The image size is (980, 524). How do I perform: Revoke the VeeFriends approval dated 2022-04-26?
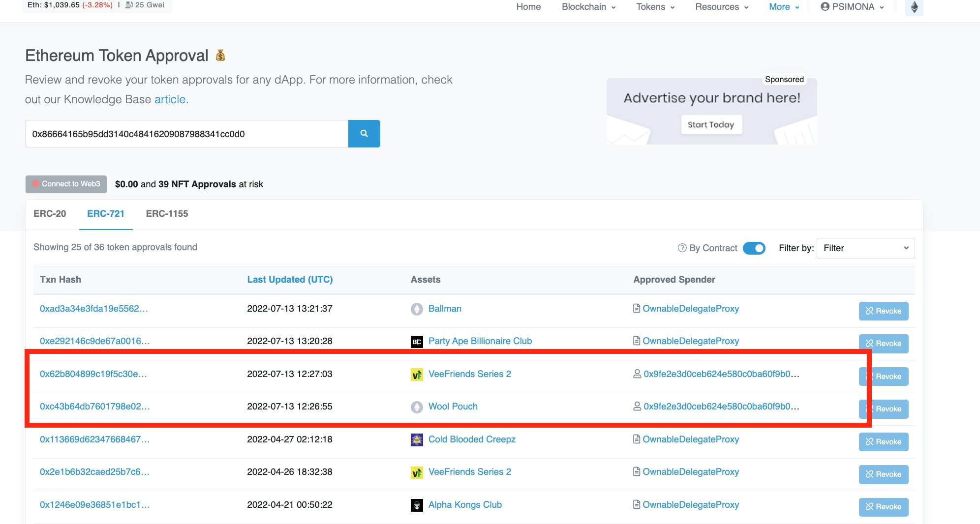pos(884,474)
